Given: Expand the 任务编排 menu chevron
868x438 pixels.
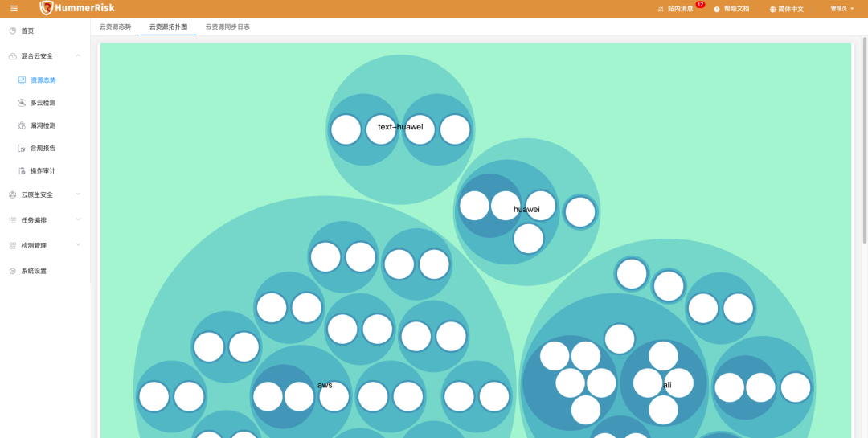Looking at the screenshot, I should tap(78, 219).
